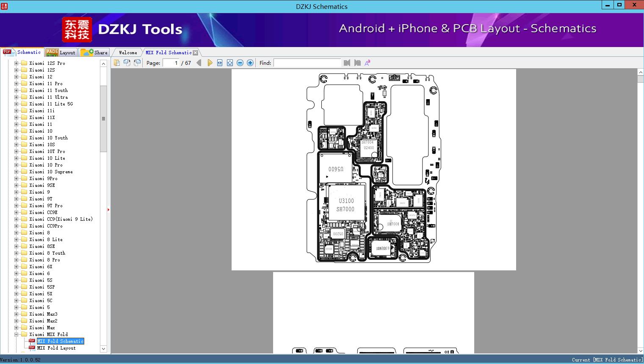Click the Find search text box

307,63
